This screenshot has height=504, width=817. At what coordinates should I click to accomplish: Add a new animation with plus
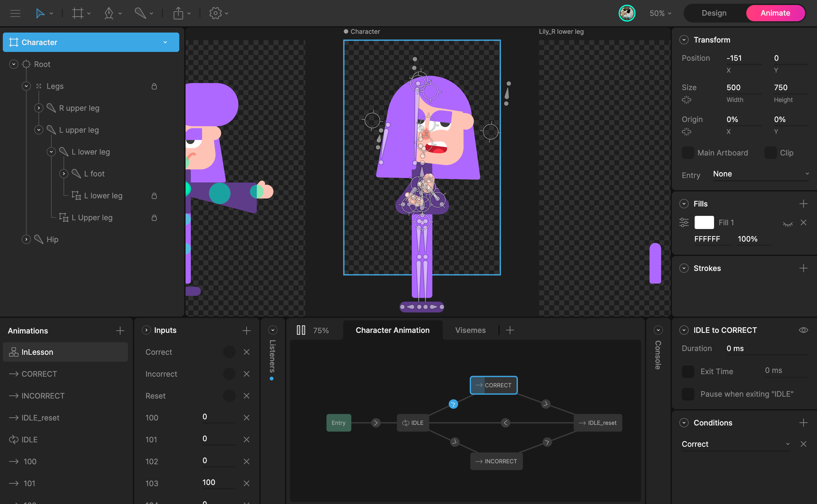click(x=120, y=331)
